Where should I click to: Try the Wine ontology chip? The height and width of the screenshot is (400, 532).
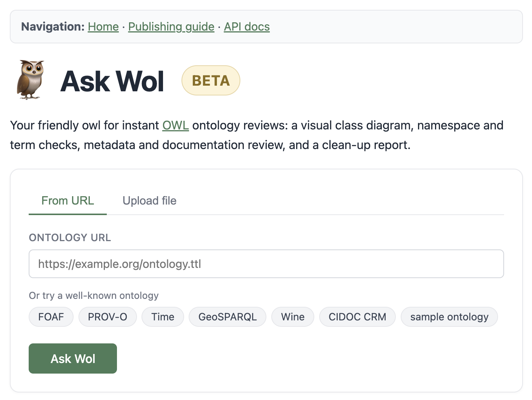[x=293, y=317]
